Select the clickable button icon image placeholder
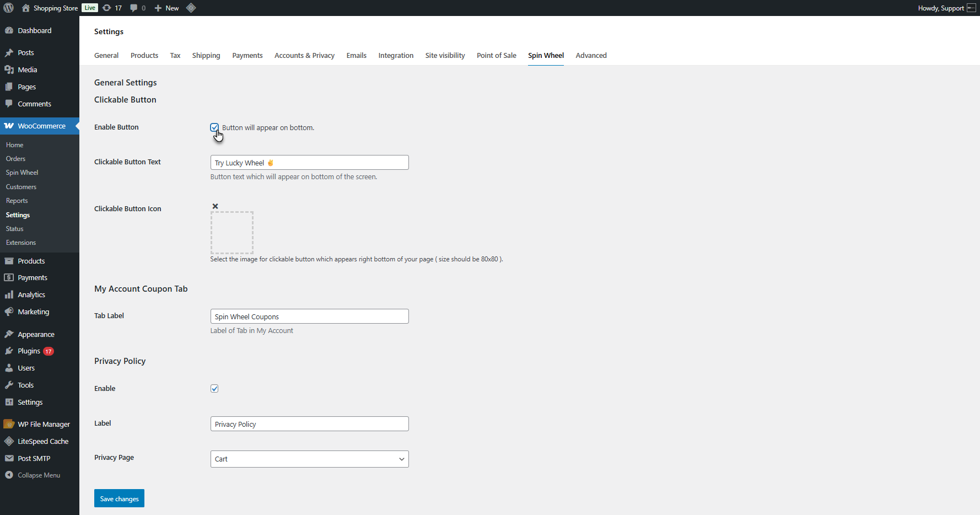This screenshot has width=980, height=515. tap(232, 233)
